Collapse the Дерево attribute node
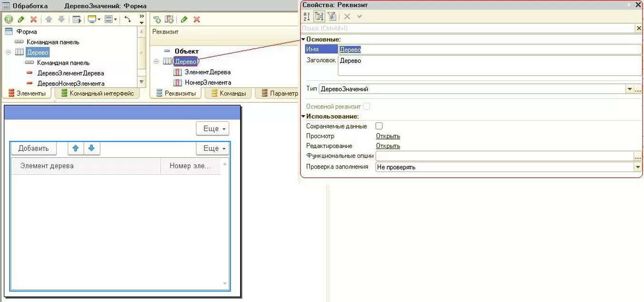 pos(157,61)
